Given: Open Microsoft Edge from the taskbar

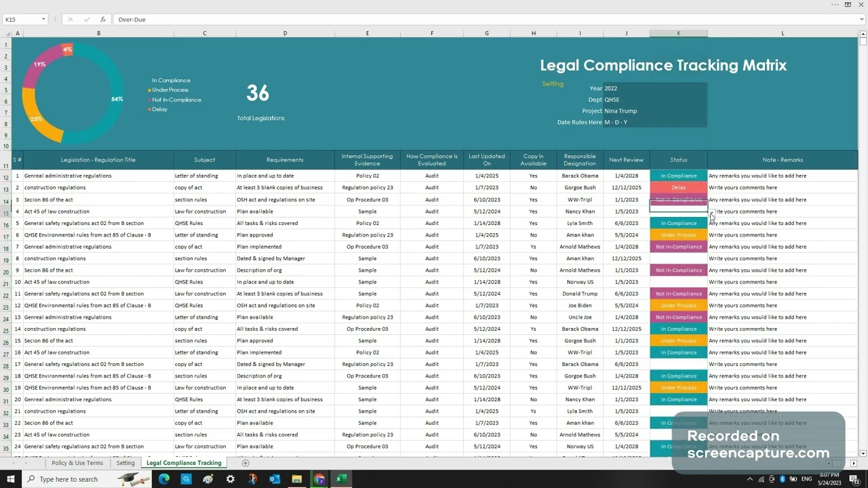Looking at the screenshot, I should [164, 479].
